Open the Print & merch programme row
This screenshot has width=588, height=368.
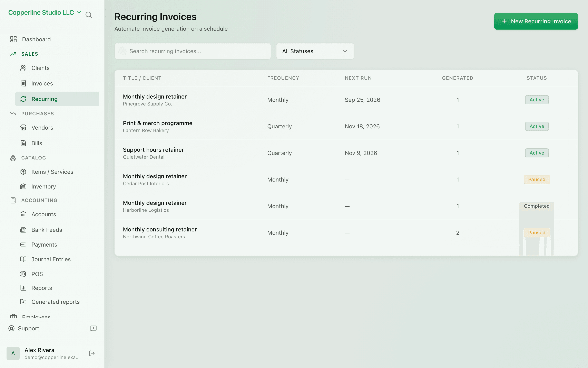click(x=346, y=126)
